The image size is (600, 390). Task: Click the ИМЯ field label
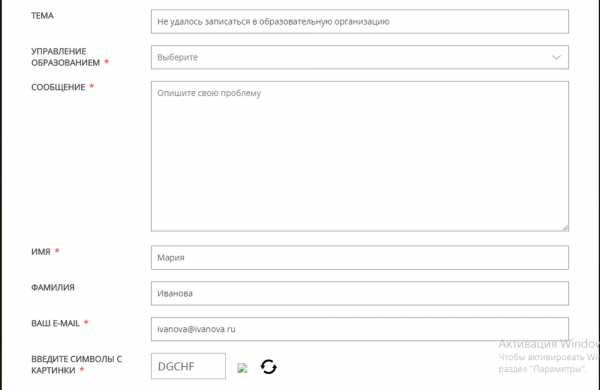(x=41, y=252)
